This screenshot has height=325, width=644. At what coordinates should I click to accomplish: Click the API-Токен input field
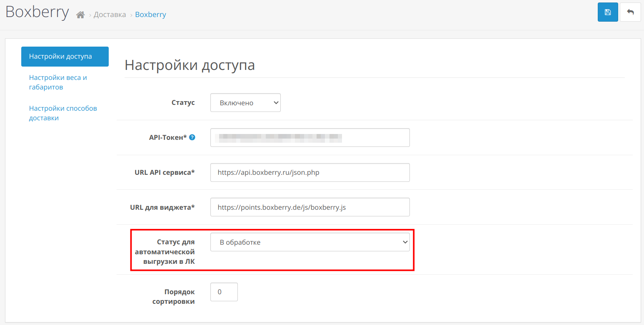click(310, 137)
